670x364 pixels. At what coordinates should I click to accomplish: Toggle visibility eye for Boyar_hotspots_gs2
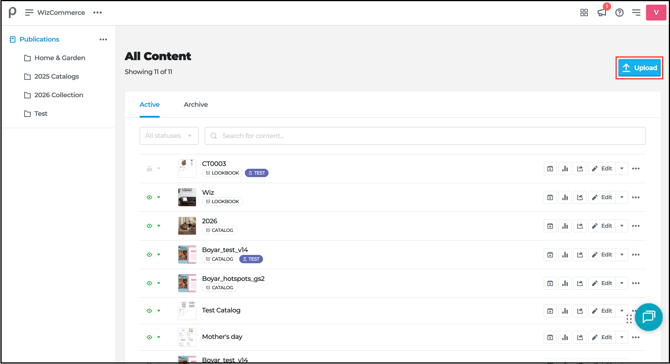point(149,283)
